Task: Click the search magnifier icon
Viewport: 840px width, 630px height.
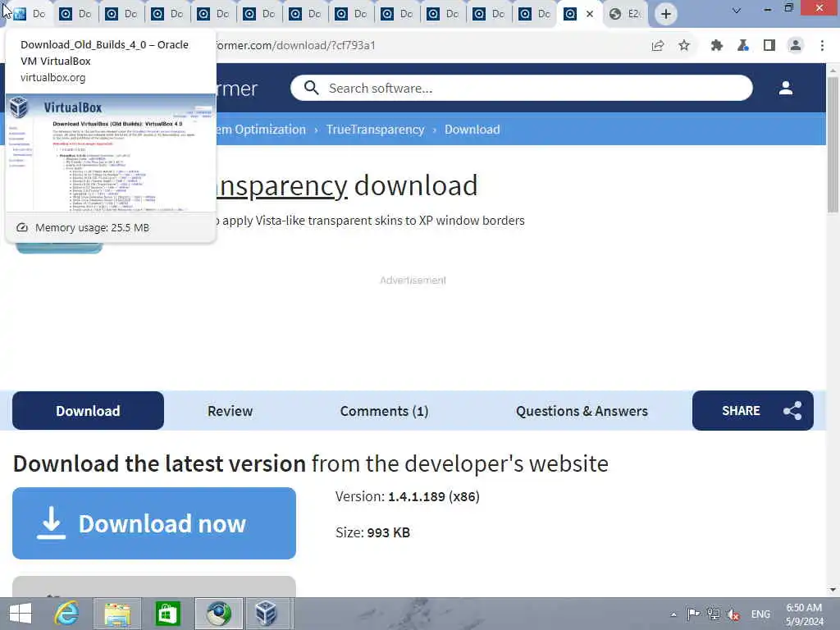Action: click(311, 88)
